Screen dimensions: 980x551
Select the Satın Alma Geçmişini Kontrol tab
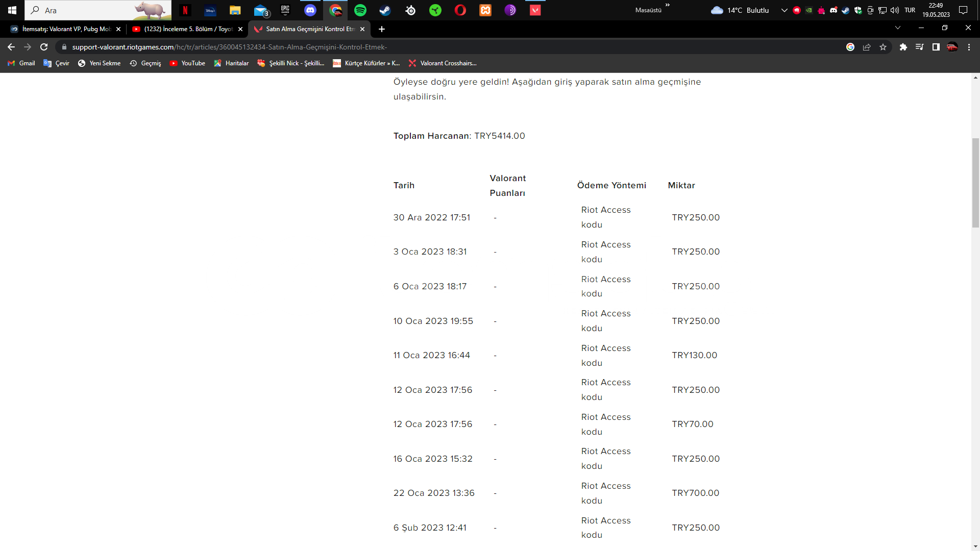309,29
